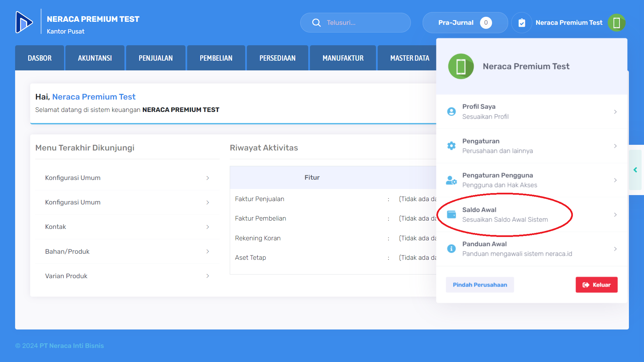Open chevron beside first Konfigurasi Umum row
The image size is (644, 362).
click(208, 178)
